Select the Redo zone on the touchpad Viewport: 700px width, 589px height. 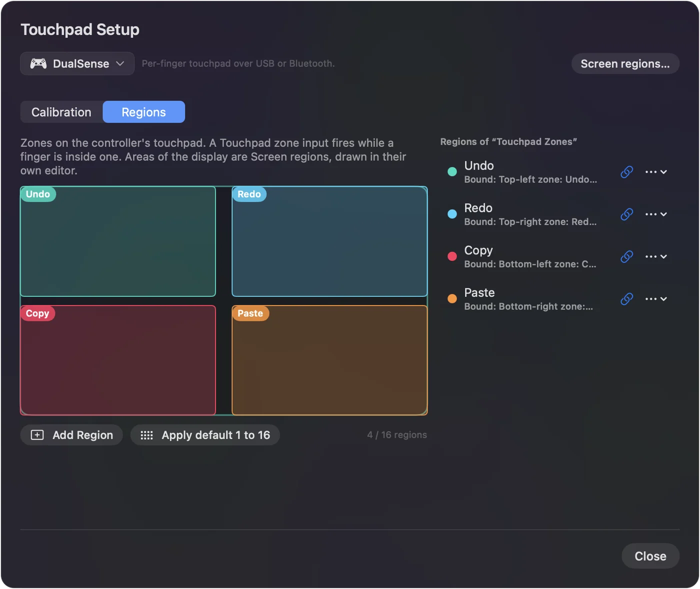329,241
